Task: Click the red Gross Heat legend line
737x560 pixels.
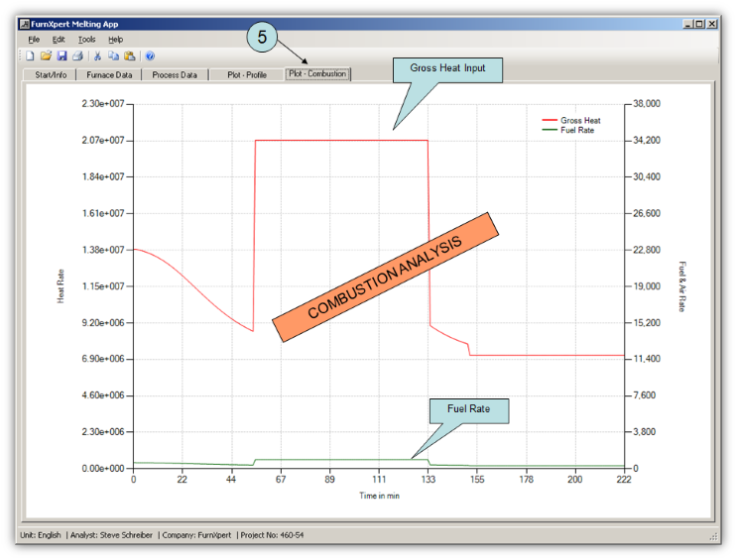Action: 550,120
